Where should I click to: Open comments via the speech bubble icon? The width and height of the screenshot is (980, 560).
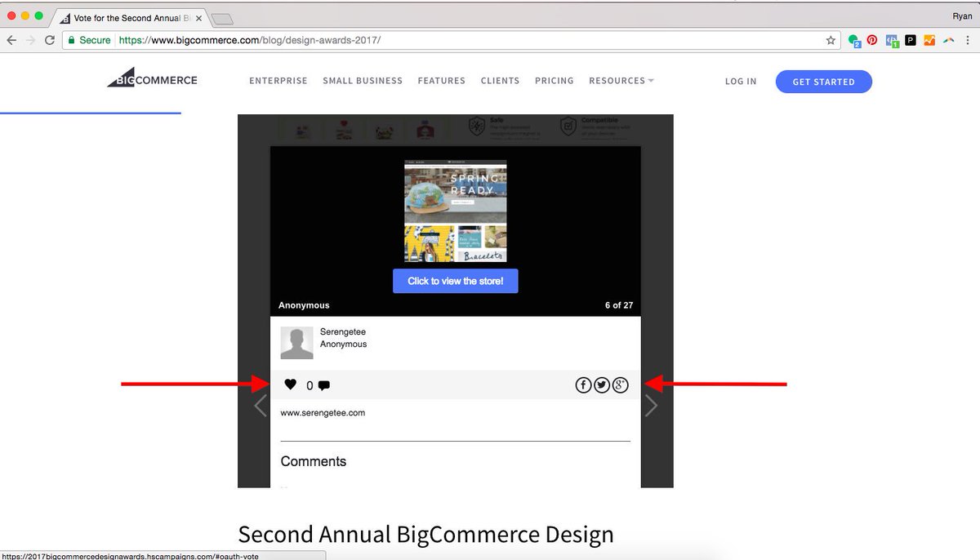pos(324,384)
